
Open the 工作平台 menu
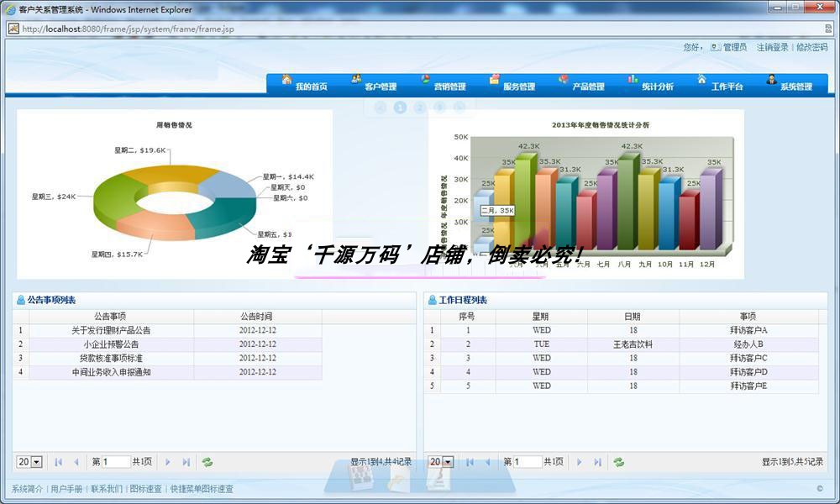[720, 85]
